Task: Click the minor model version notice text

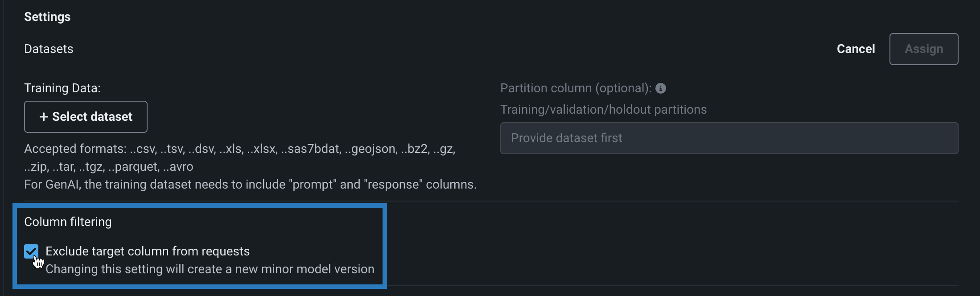Action: pos(210,269)
